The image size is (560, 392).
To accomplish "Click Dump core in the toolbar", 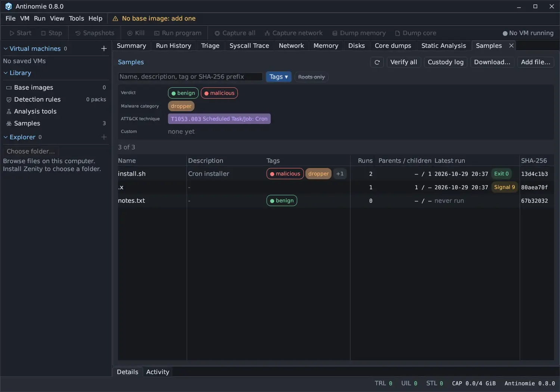I will 416,33.
